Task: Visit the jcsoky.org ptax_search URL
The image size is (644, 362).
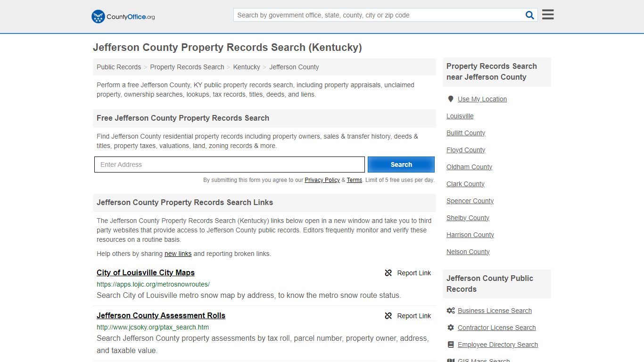Action: [x=153, y=327]
